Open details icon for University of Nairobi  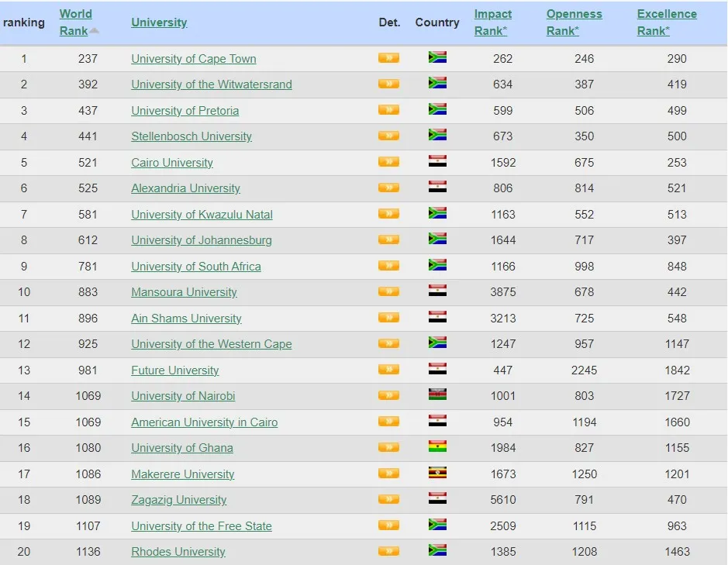[x=388, y=395]
